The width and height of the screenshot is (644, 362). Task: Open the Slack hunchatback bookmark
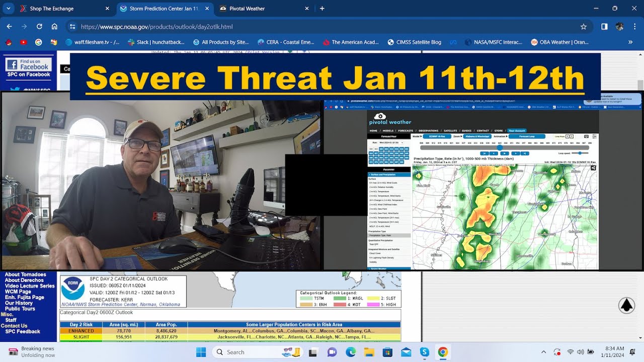156,42
